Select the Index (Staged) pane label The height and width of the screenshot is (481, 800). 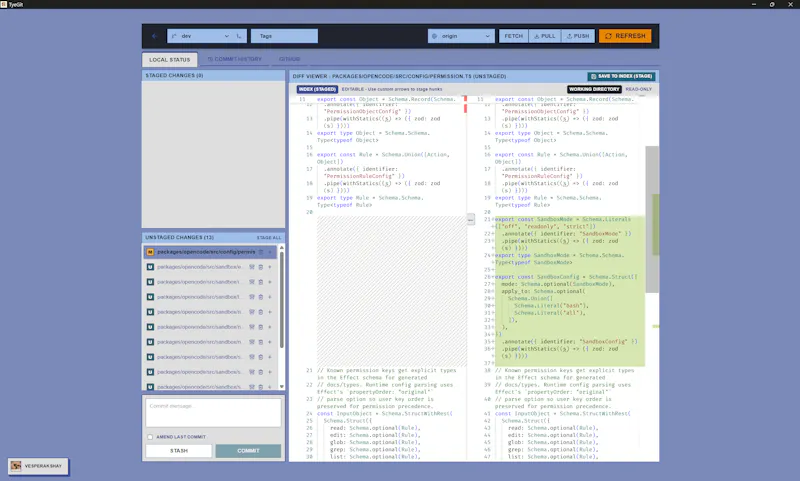click(x=317, y=89)
